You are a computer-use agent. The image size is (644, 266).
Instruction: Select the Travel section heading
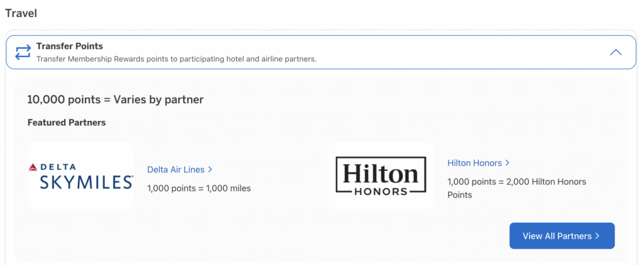click(x=21, y=13)
